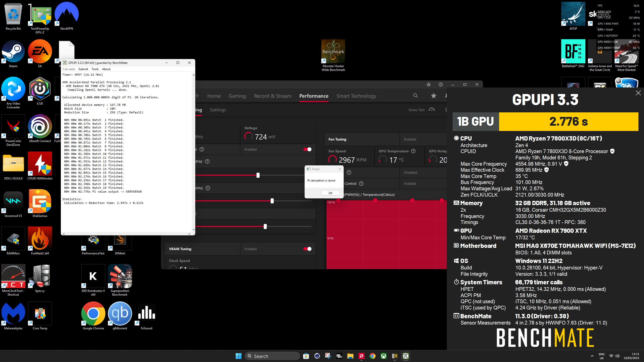Select the first fan curve point at 100%
Image resolution: width=644 pixels, height=362 pixels.
(x=338, y=200)
